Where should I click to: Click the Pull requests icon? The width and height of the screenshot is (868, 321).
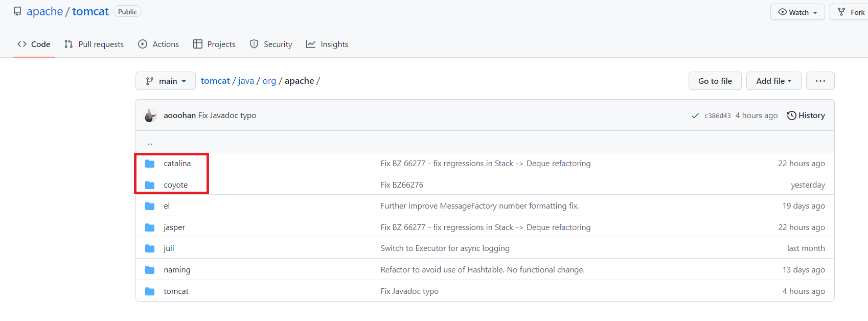(68, 44)
